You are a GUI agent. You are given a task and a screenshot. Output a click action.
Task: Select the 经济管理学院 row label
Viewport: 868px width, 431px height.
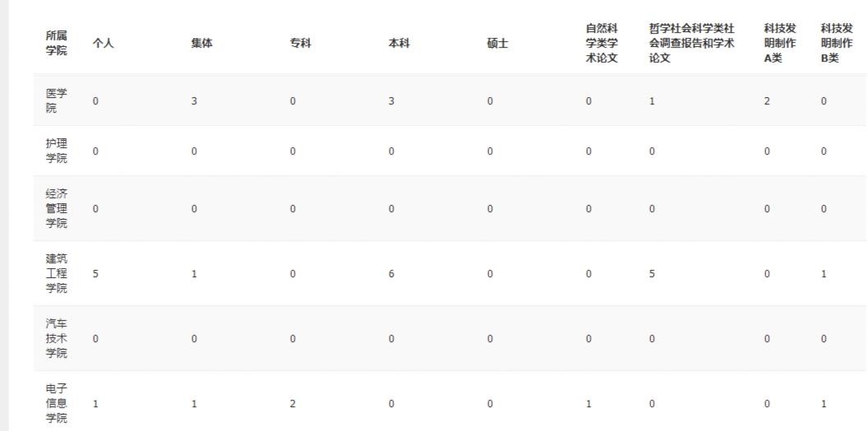point(56,208)
